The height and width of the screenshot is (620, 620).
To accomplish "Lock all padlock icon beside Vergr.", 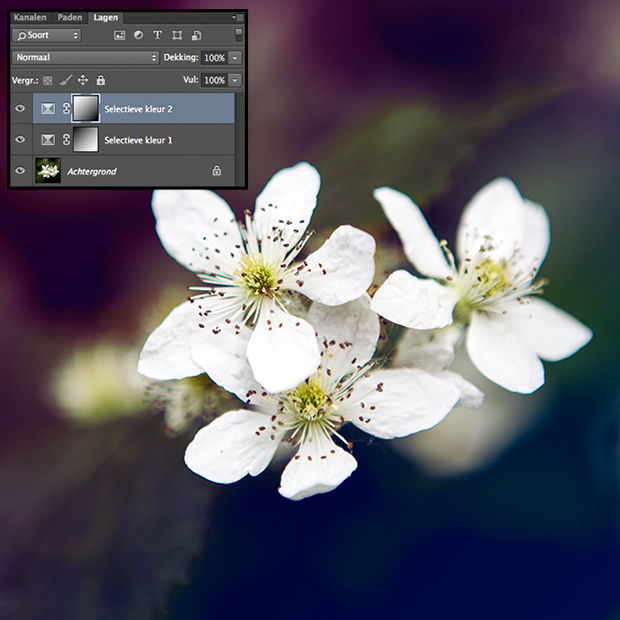I will [x=101, y=80].
